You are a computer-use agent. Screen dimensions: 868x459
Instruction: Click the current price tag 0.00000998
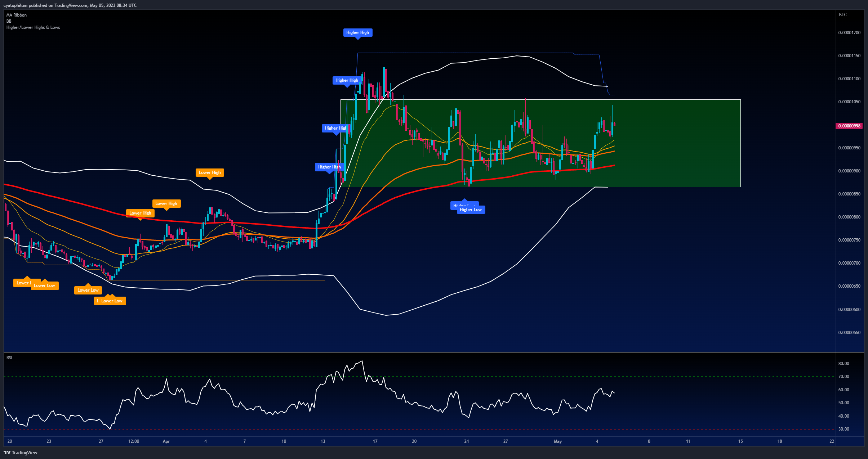(x=849, y=126)
